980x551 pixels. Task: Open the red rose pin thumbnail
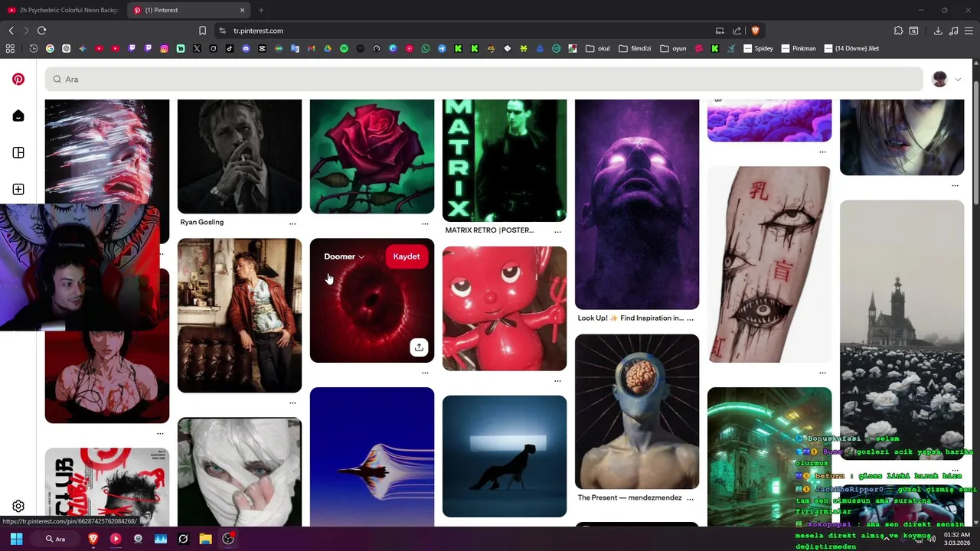(372, 156)
